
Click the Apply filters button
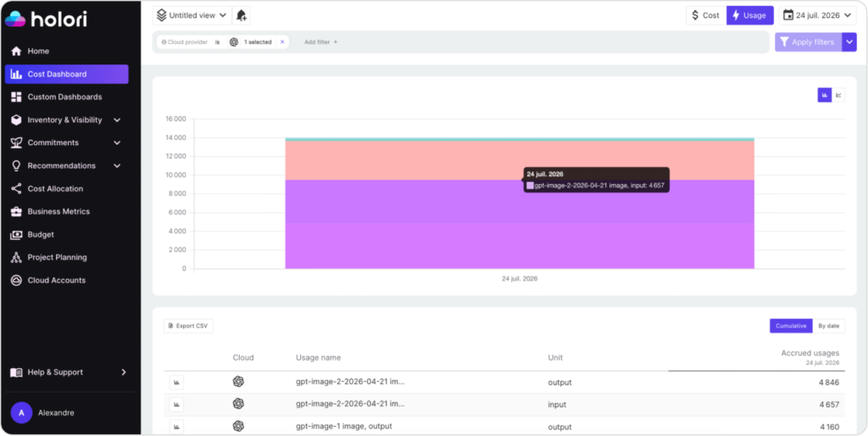(x=808, y=42)
